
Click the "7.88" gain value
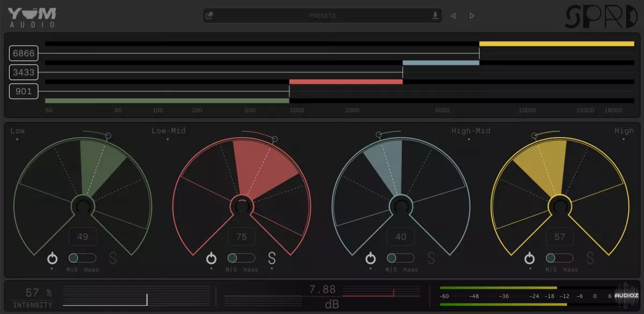[x=323, y=290]
